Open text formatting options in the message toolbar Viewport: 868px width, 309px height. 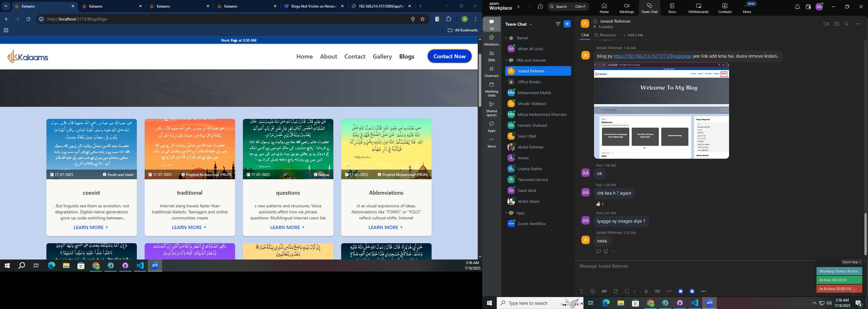tap(581, 291)
